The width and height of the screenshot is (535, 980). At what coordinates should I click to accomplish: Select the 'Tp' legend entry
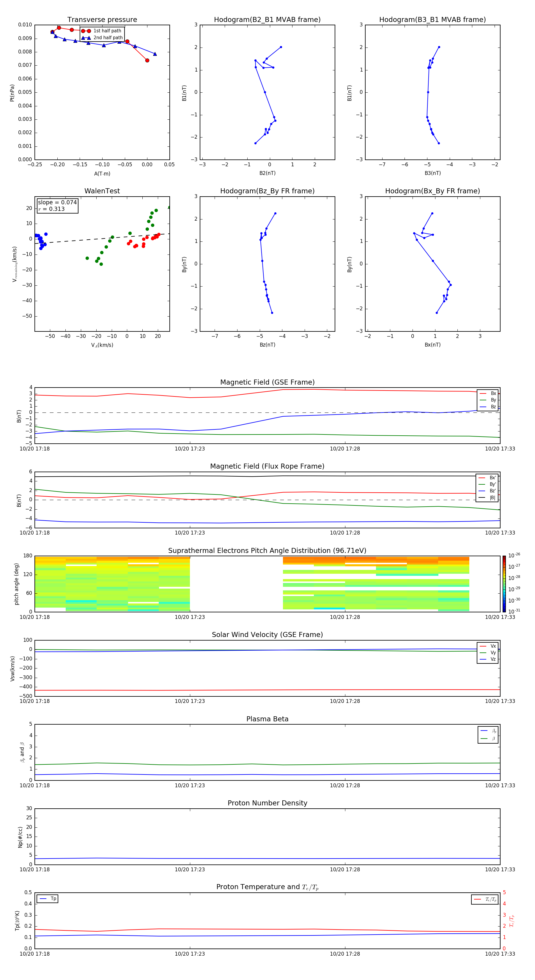pyautogui.click(x=48, y=899)
